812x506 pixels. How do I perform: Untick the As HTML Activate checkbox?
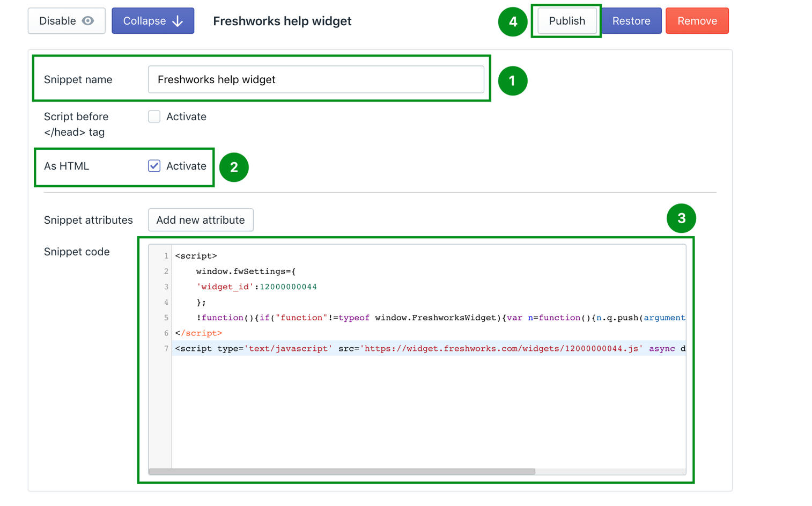(x=154, y=166)
